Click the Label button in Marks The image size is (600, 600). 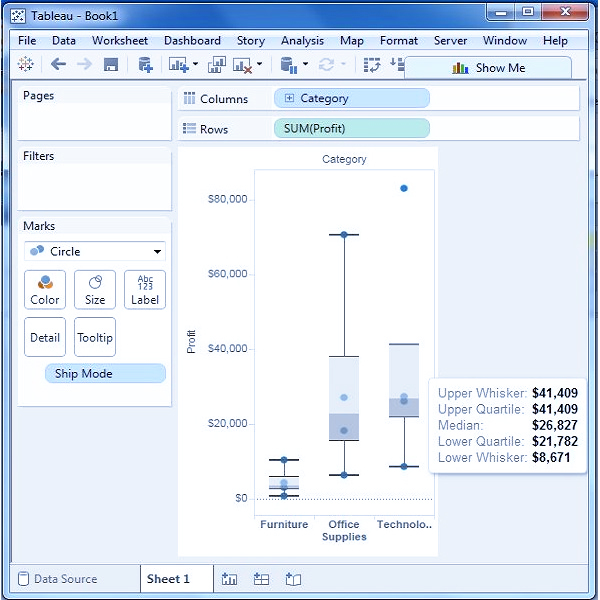[145, 290]
